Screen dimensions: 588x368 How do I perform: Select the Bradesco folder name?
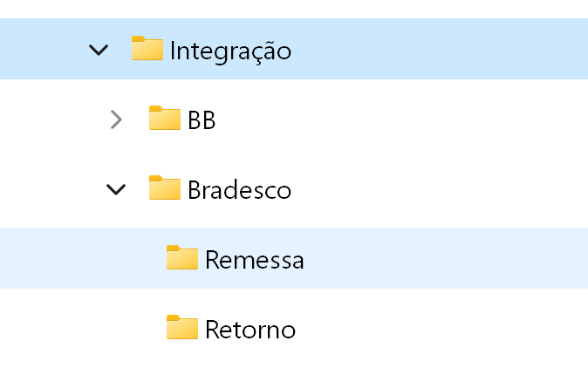tap(239, 190)
